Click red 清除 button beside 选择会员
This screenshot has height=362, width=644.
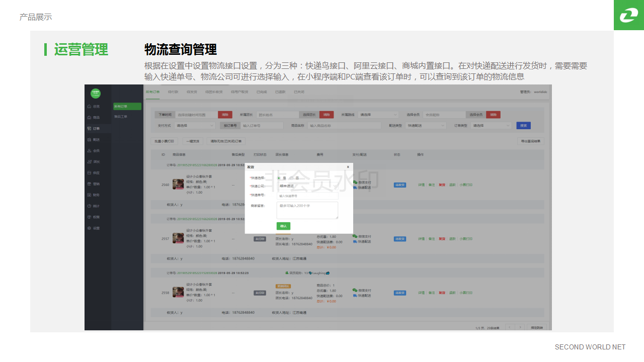click(493, 115)
